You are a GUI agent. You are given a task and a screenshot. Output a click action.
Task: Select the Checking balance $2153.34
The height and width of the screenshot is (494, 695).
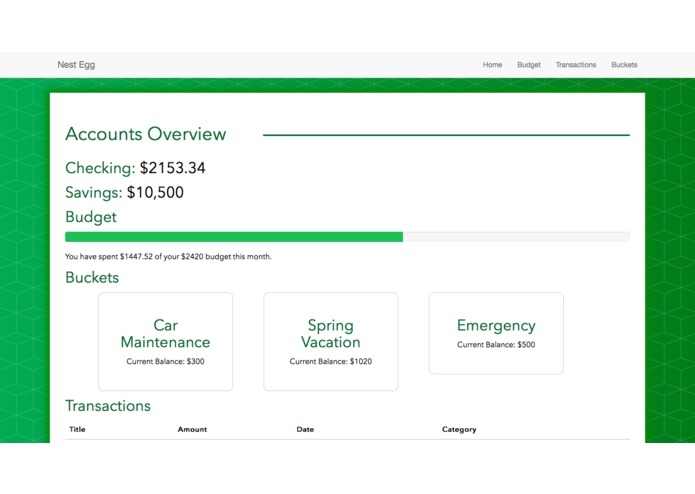[x=172, y=168]
